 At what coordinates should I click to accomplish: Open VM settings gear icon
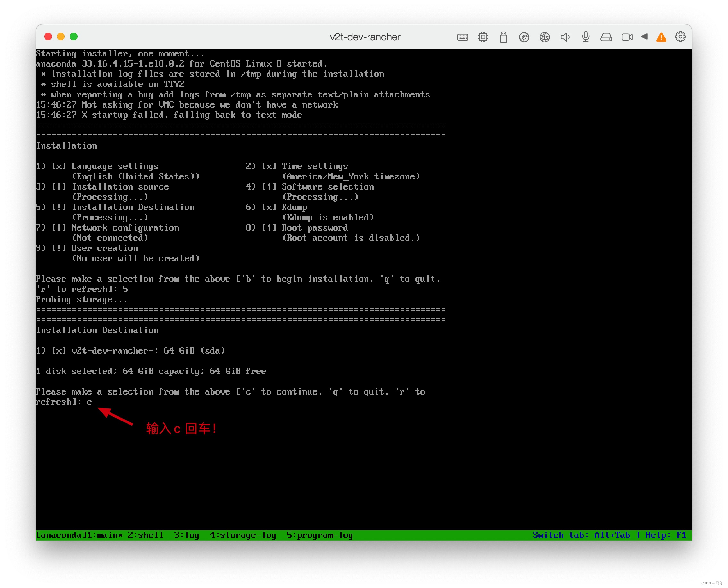(x=680, y=37)
